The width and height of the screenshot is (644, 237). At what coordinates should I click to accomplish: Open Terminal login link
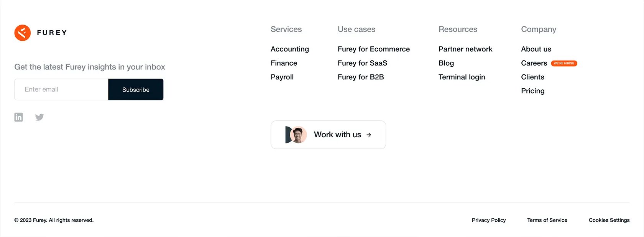(462, 77)
